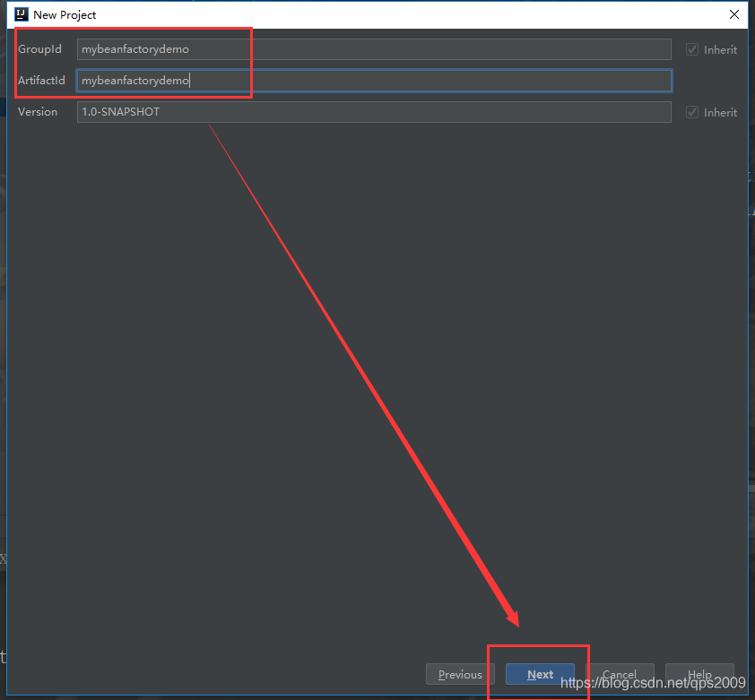The width and height of the screenshot is (755, 700).
Task: Click the Cancel button
Action: click(620, 674)
